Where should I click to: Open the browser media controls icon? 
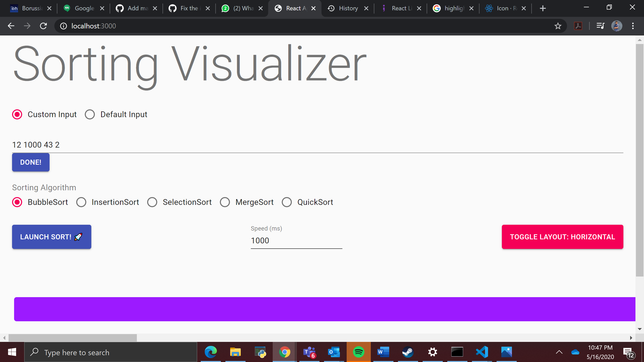pos(600,26)
